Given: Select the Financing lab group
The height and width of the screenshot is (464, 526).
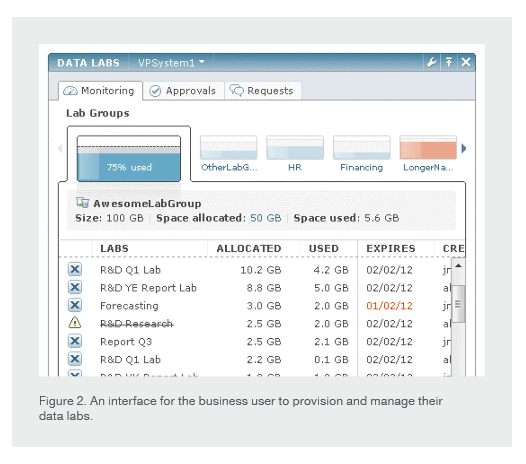Looking at the screenshot, I should (x=362, y=154).
